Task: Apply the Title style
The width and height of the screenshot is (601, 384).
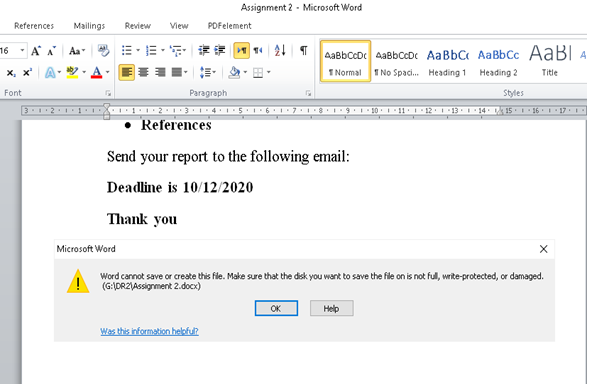Action: point(550,61)
